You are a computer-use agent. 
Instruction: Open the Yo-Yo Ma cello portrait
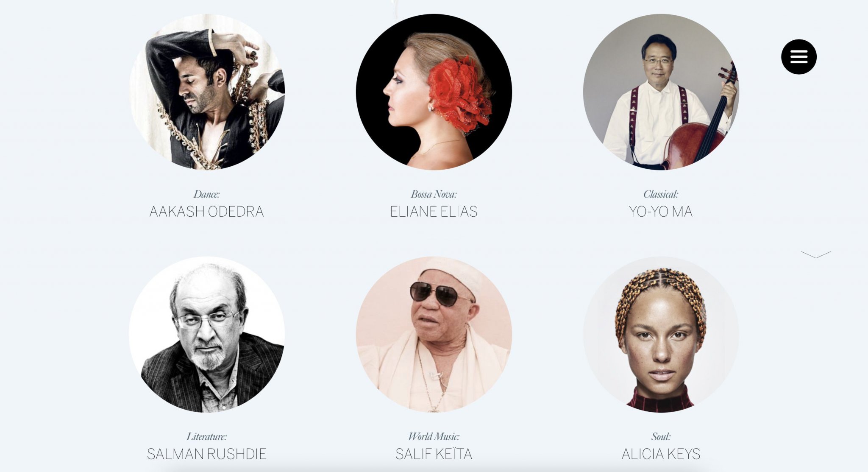click(x=661, y=92)
